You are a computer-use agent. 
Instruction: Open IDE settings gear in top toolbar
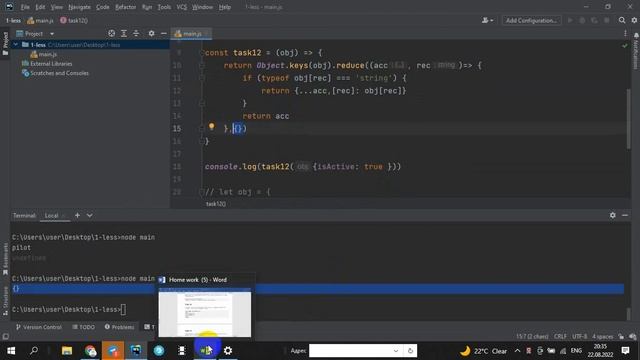coord(634,20)
